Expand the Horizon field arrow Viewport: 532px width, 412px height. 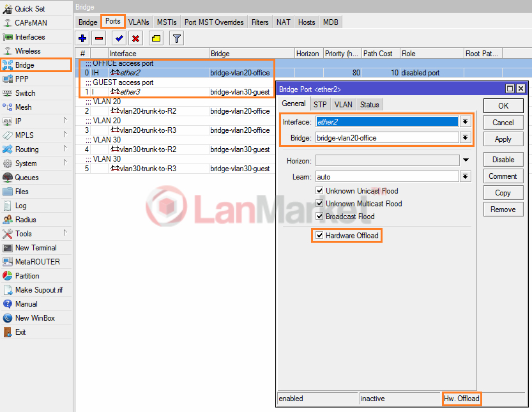[x=466, y=160]
